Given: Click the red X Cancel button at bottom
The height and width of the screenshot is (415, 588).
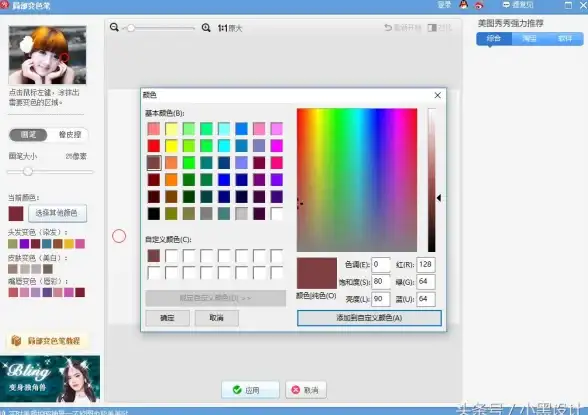Looking at the screenshot, I should coord(306,390).
